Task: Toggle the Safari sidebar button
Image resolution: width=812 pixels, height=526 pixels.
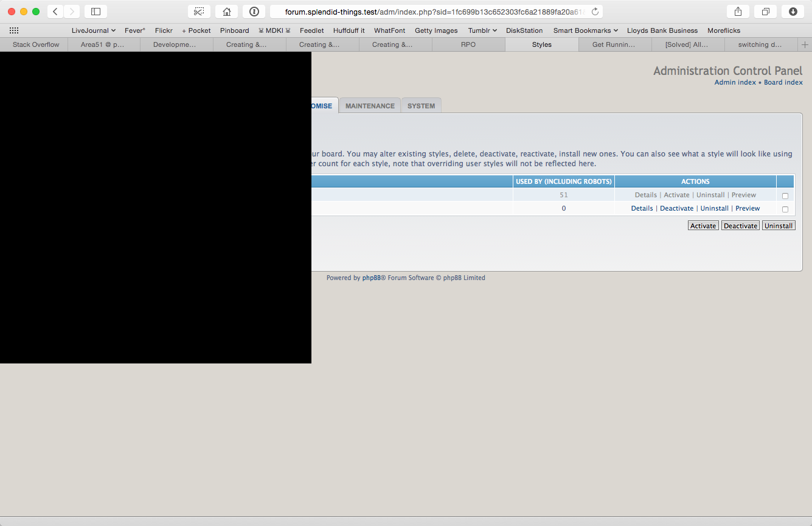Action: coord(95,12)
